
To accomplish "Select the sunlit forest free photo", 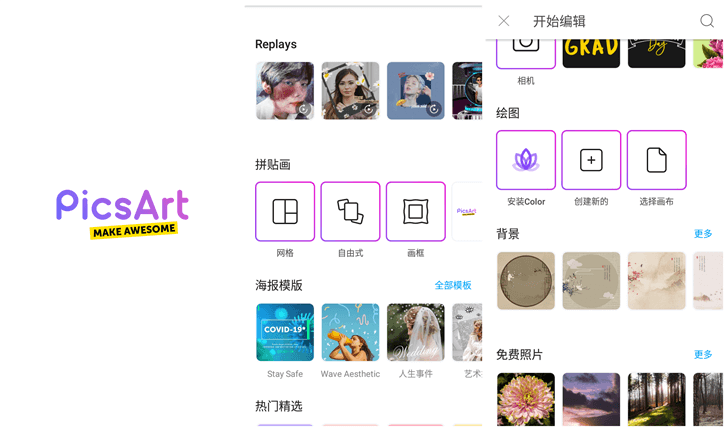I will 656,399.
